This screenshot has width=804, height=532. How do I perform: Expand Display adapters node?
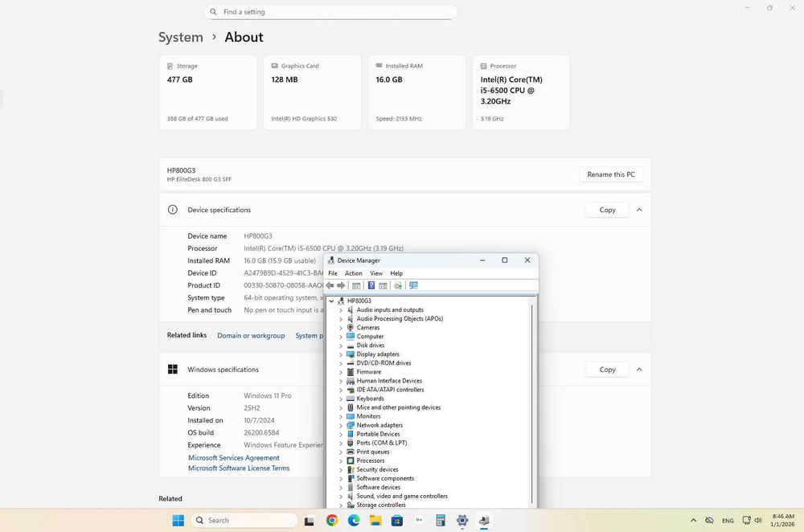[341, 354]
